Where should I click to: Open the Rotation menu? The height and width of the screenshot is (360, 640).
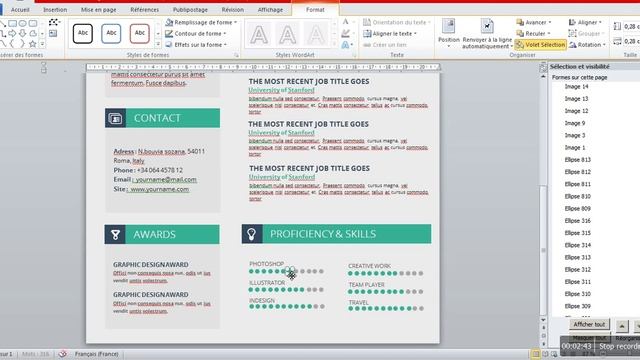587,44
